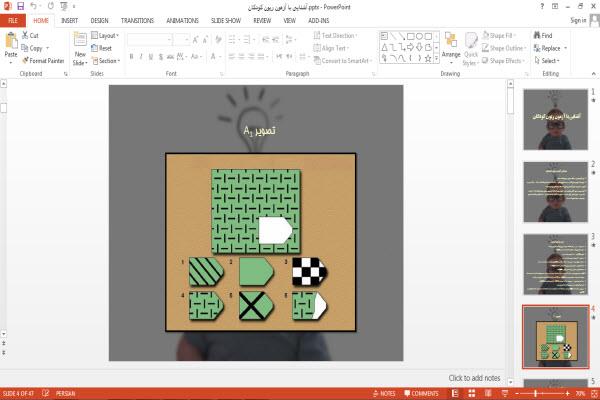The image size is (600, 400).
Task: Click zoom in plus button
Action: 567,393
